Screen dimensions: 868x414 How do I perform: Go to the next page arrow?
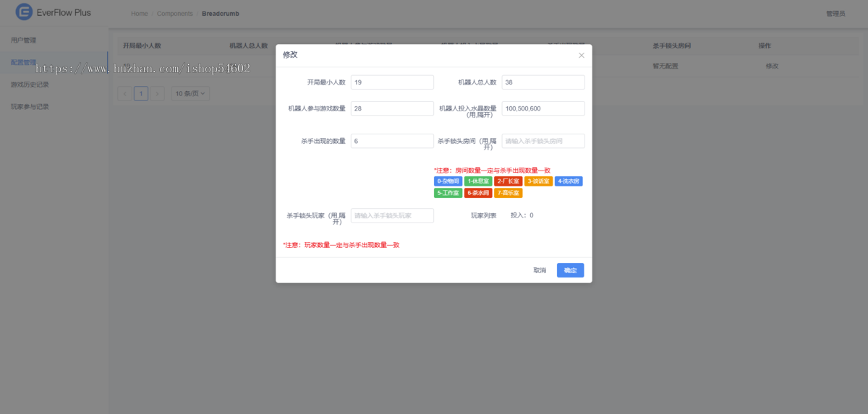(157, 93)
